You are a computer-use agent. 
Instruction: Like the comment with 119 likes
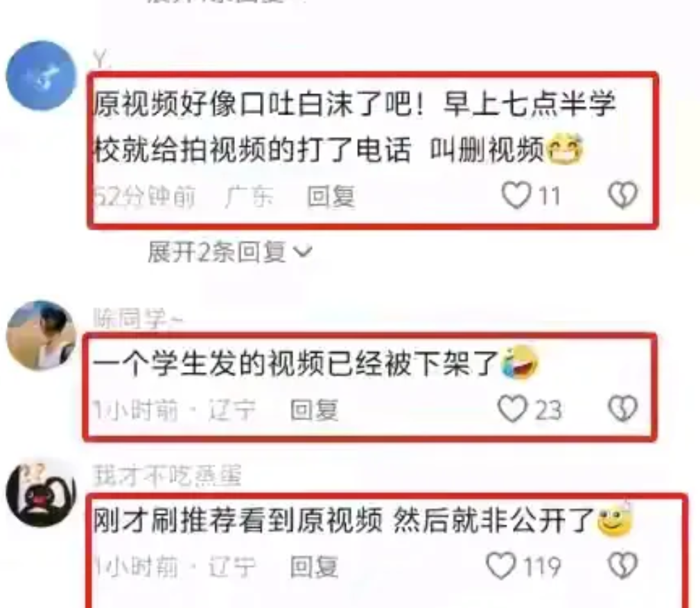[501, 566]
